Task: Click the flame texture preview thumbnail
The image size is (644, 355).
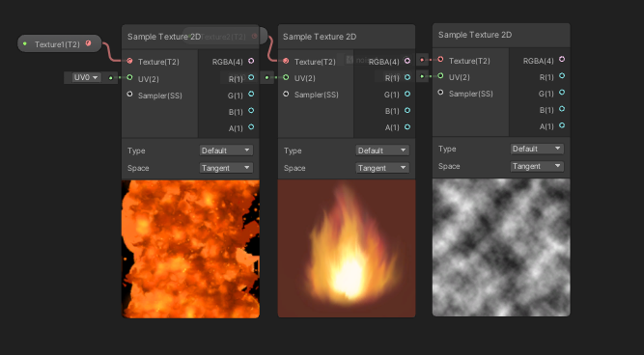Action: [347, 248]
